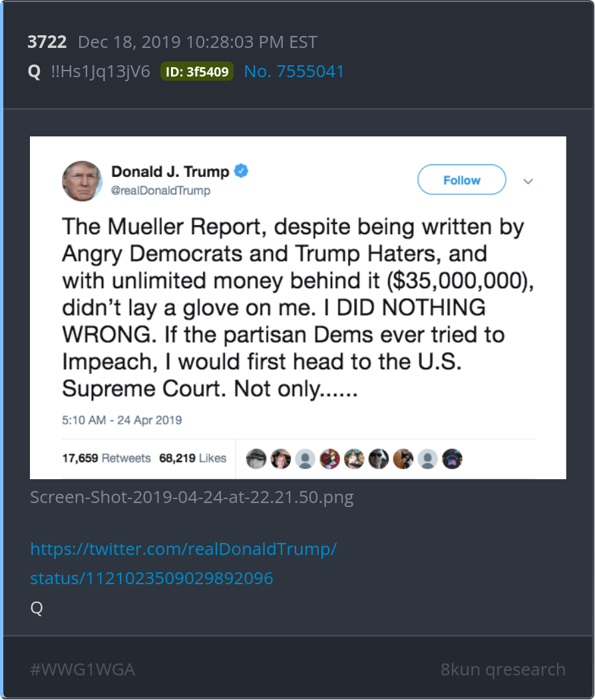Click the sixth dark liker avatar

379,458
